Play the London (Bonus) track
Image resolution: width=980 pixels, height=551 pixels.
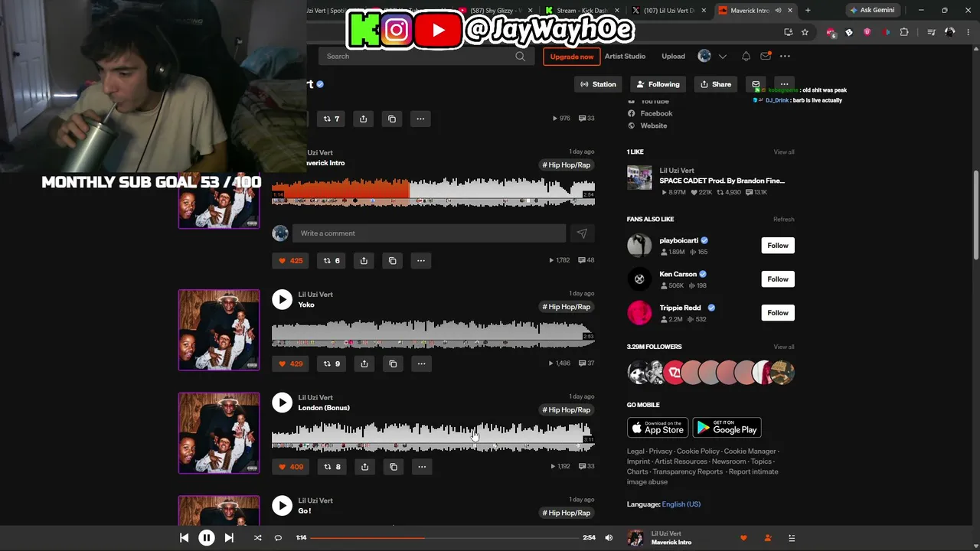(283, 403)
